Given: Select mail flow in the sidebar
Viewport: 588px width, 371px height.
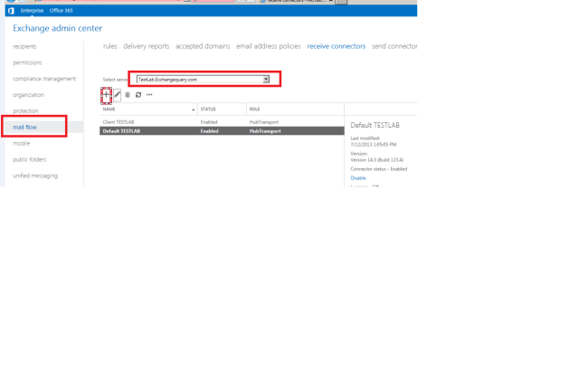Looking at the screenshot, I should 24,128.
